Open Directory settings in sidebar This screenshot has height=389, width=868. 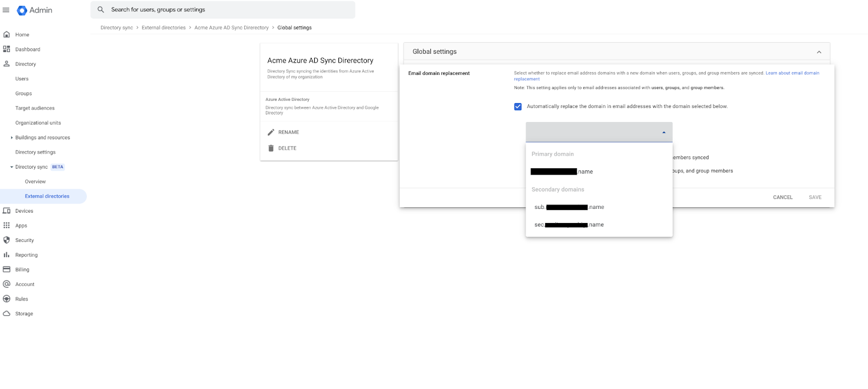35,152
